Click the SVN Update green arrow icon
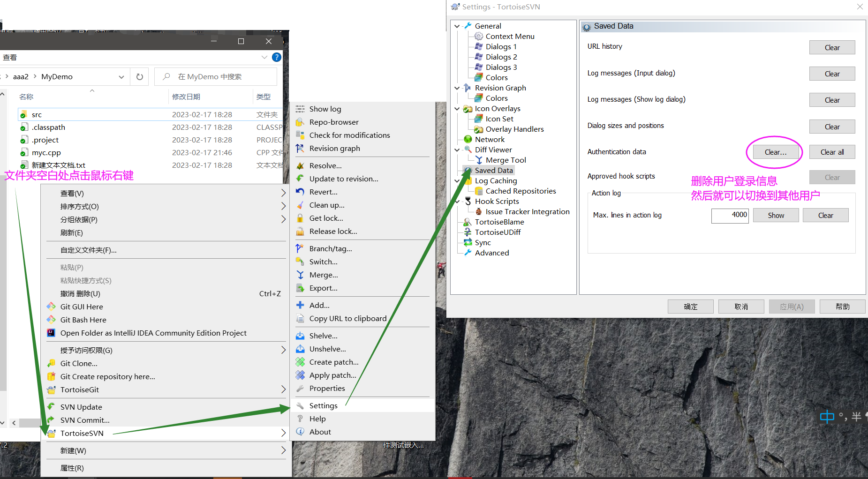The image size is (868, 479). [51, 407]
